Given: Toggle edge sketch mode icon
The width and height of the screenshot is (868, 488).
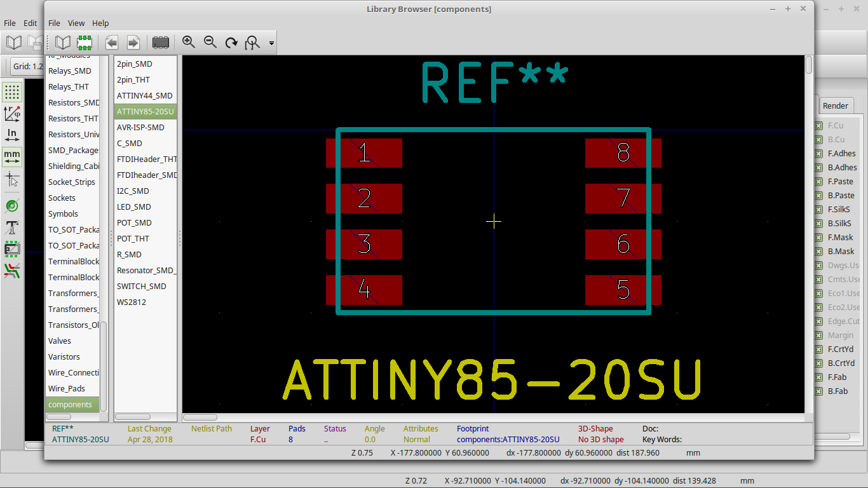Looking at the screenshot, I should [x=12, y=249].
